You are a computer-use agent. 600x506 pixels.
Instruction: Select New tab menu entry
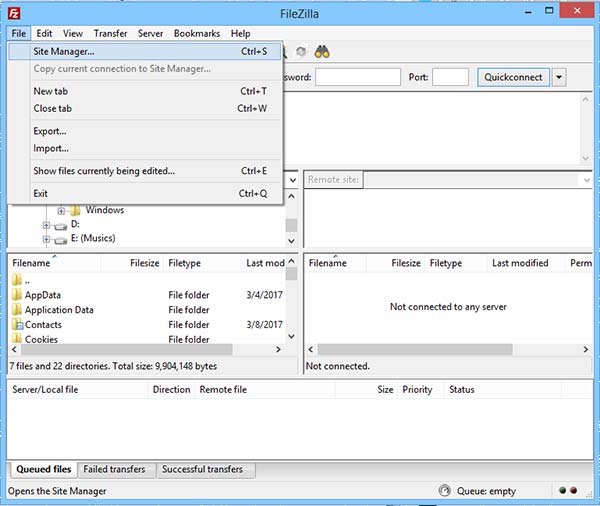pos(145,91)
